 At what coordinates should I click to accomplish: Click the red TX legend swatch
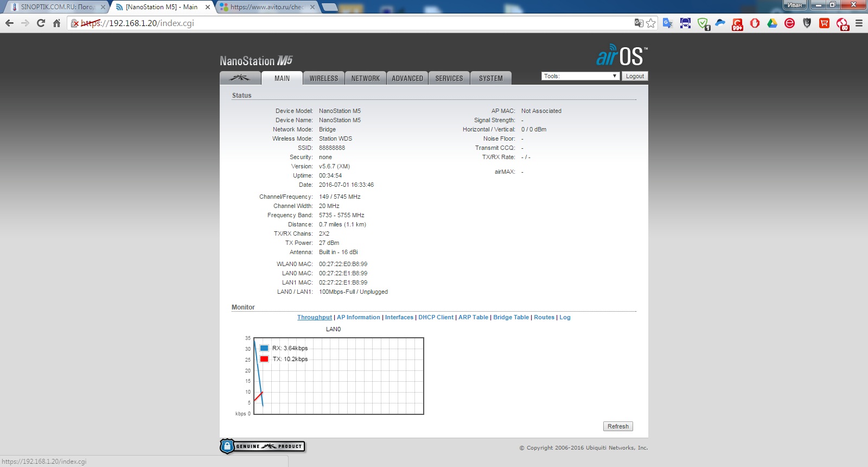[x=264, y=359]
